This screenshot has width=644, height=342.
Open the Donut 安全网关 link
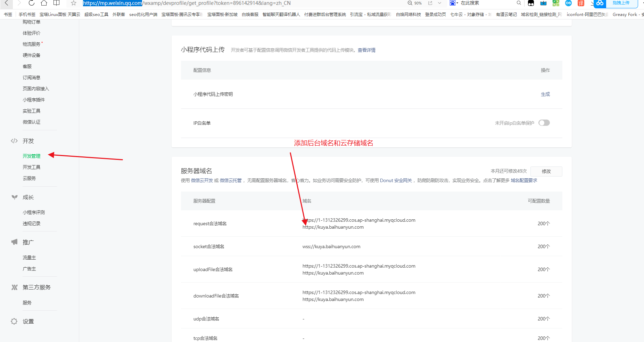pyautogui.click(x=396, y=180)
